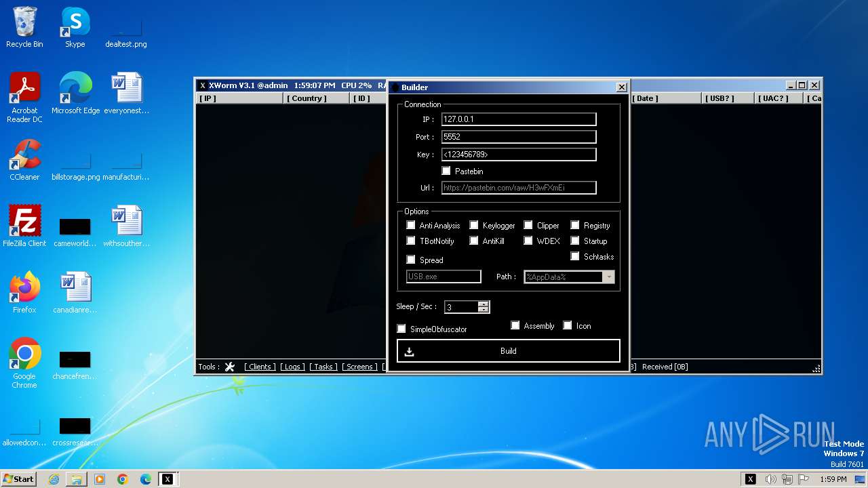This screenshot has height=488, width=868.
Task: Toggle the Pastebin checkbox
Action: pos(446,171)
